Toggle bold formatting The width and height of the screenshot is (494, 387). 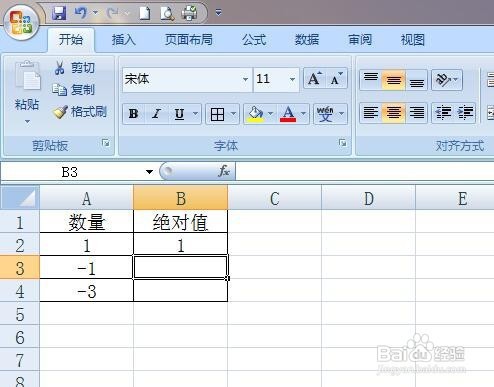point(134,114)
